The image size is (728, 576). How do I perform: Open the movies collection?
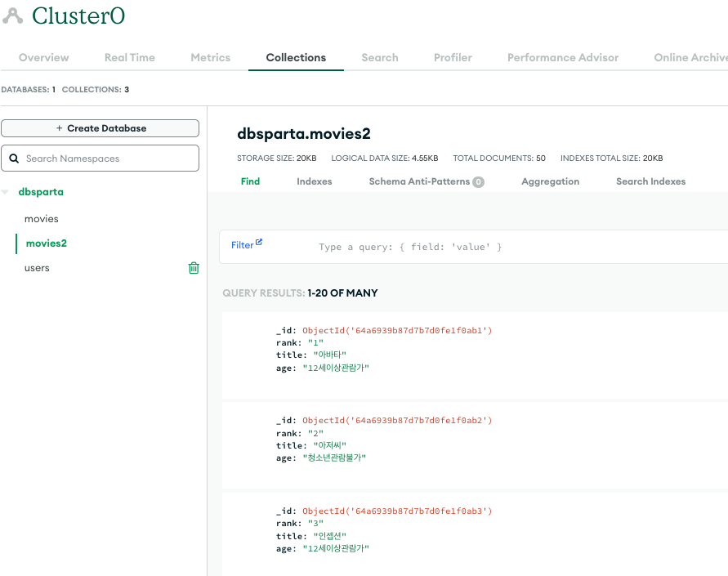[42, 219]
